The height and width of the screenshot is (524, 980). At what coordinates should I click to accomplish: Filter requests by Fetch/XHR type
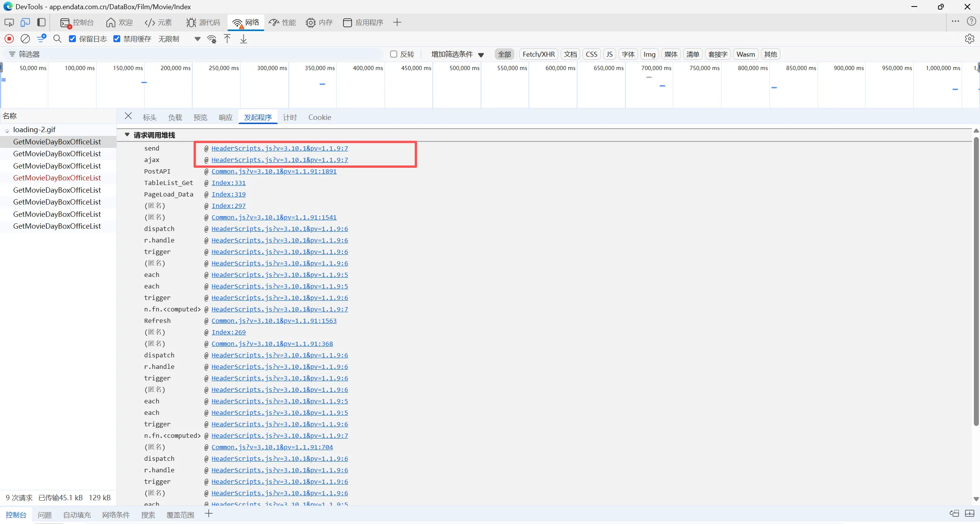[x=538, y=54]
